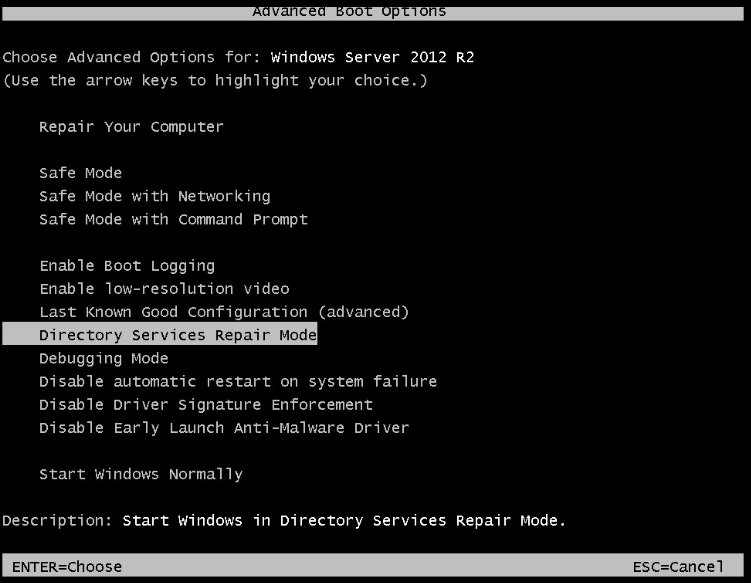The image size is (751, 583).
Task: Choose Enable low-resolution video
Action: click(164, 289)
